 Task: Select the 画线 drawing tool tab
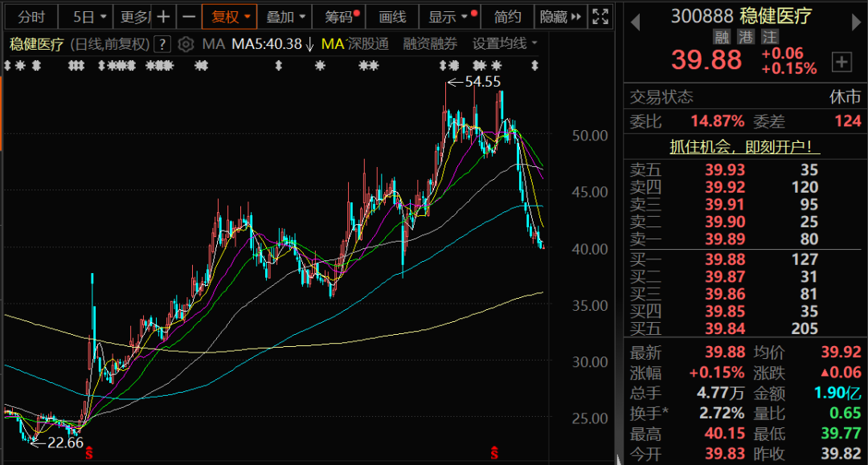coord(392,17)
